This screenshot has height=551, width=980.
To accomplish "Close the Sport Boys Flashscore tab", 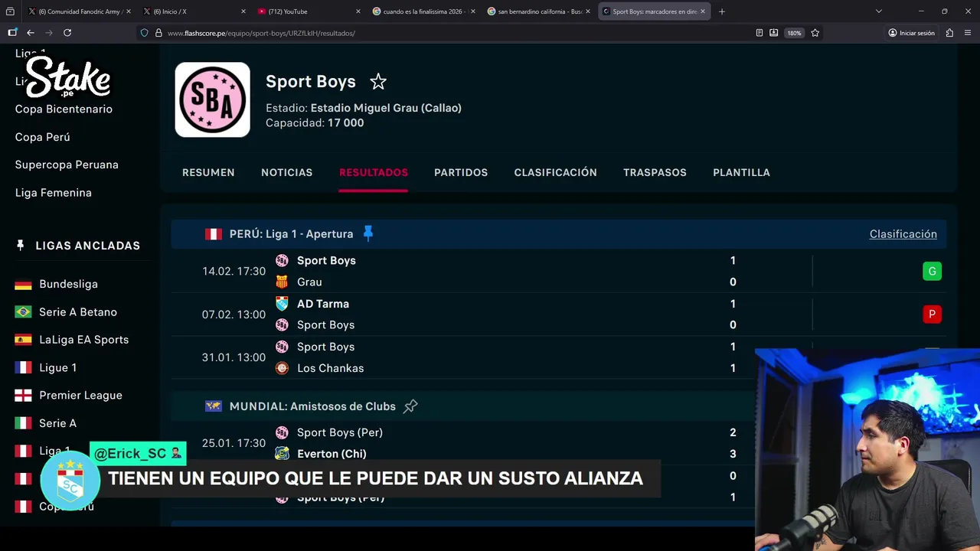I will click(702, 11).
